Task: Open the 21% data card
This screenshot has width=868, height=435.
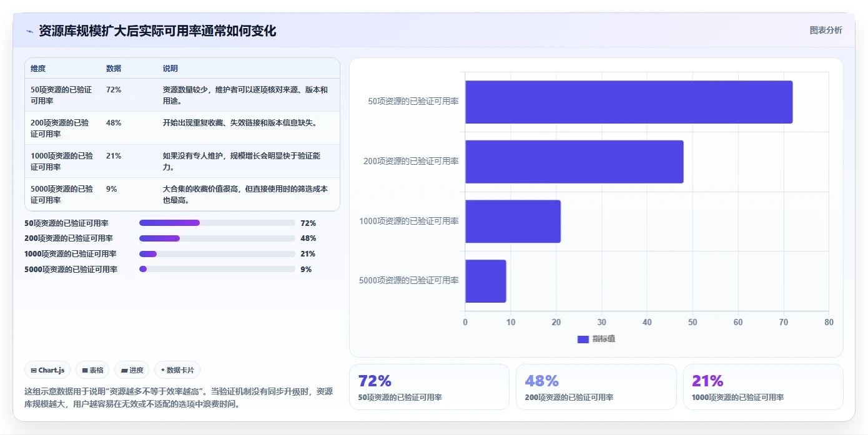Action: coord(763,387)
